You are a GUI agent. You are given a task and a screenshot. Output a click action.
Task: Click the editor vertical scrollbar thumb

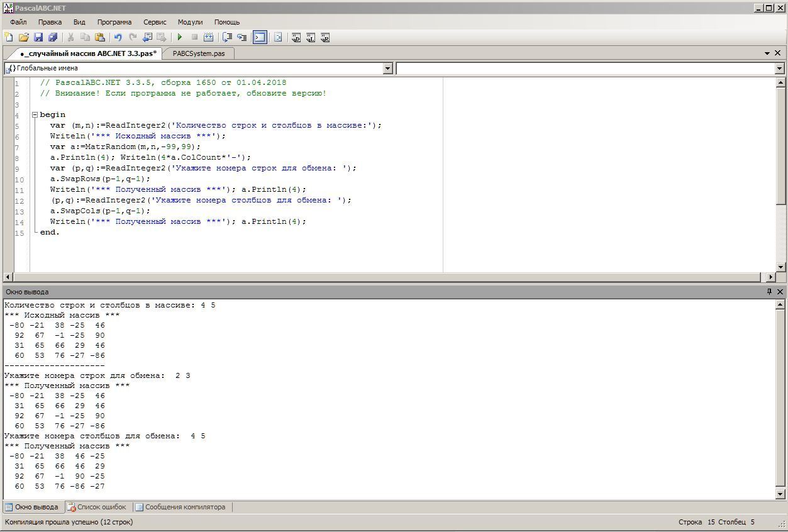click(780, 145)
